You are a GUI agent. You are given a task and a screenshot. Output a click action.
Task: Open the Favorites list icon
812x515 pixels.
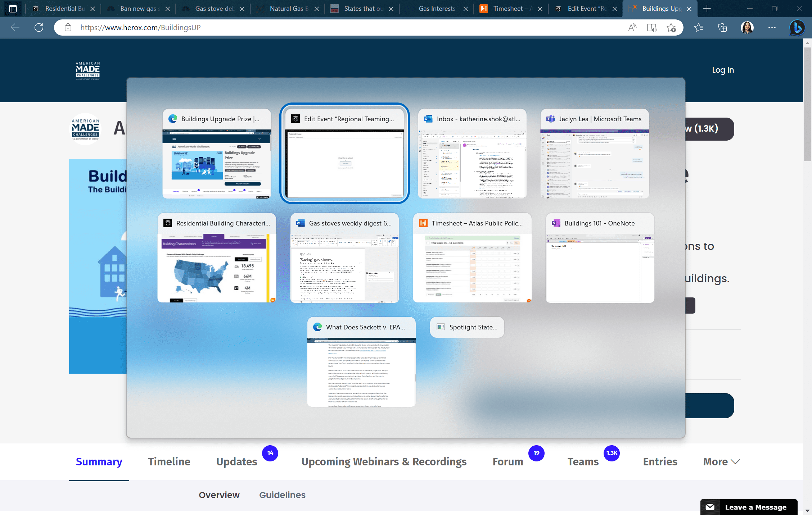coord(699,27)
